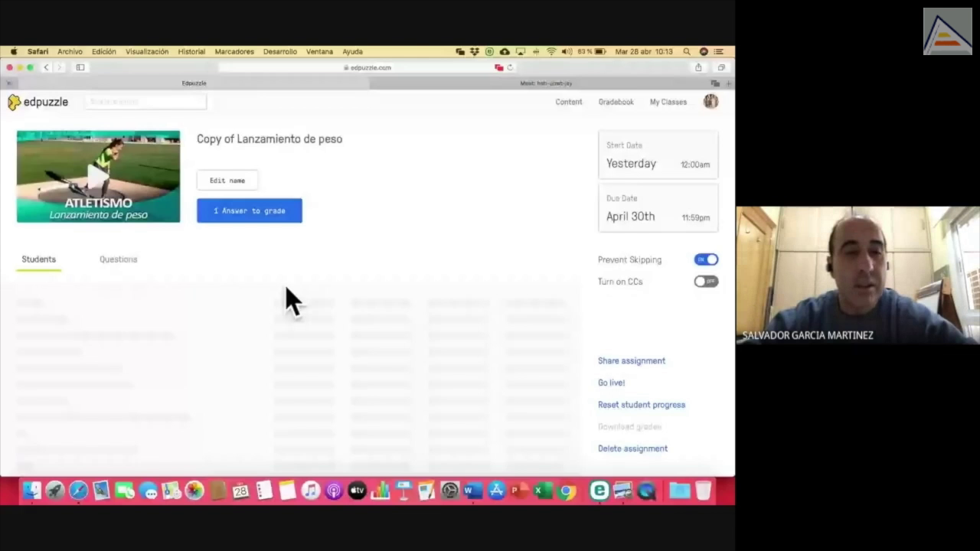Open the Ayuda menu

352,51
